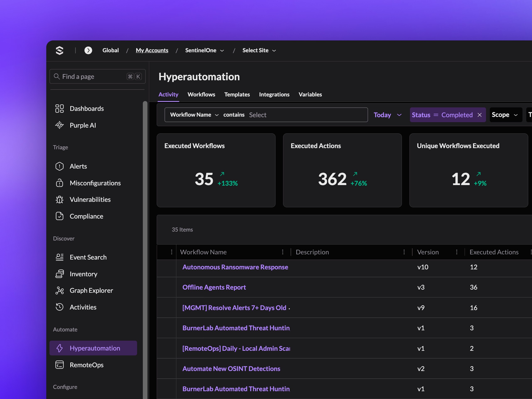The height and width of the screenshot is (399, 532).
Task: Switch to the Activity tab
Action: (168, 94)
